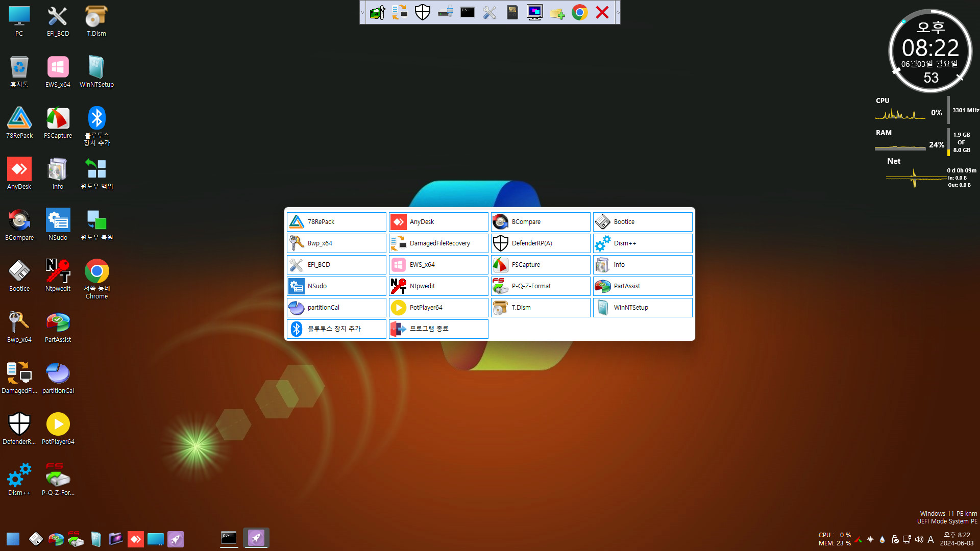Launch Chrome from the top dock
980x551 pixels.
pyautogui.click(x=579, y=12)
